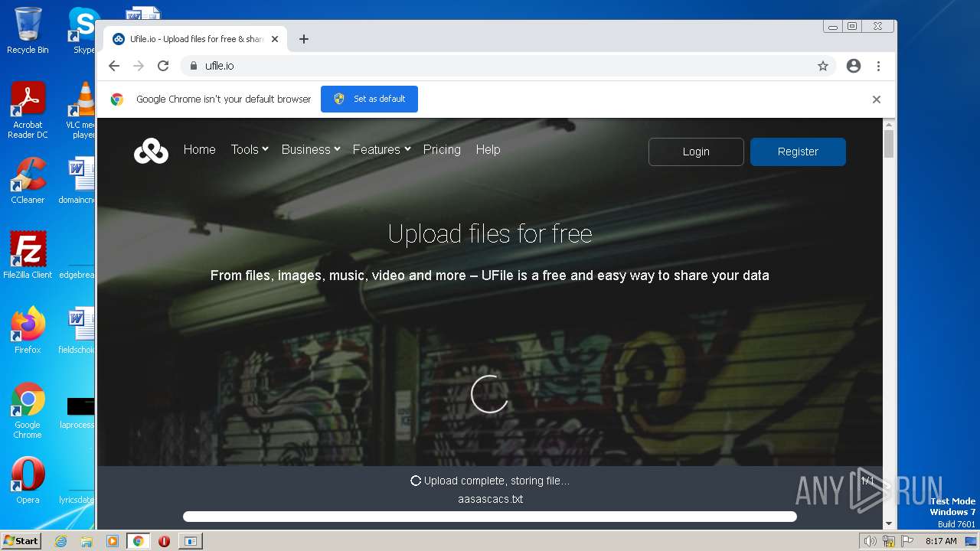Click the Ufile.io tab title

(x=197, y=39)
